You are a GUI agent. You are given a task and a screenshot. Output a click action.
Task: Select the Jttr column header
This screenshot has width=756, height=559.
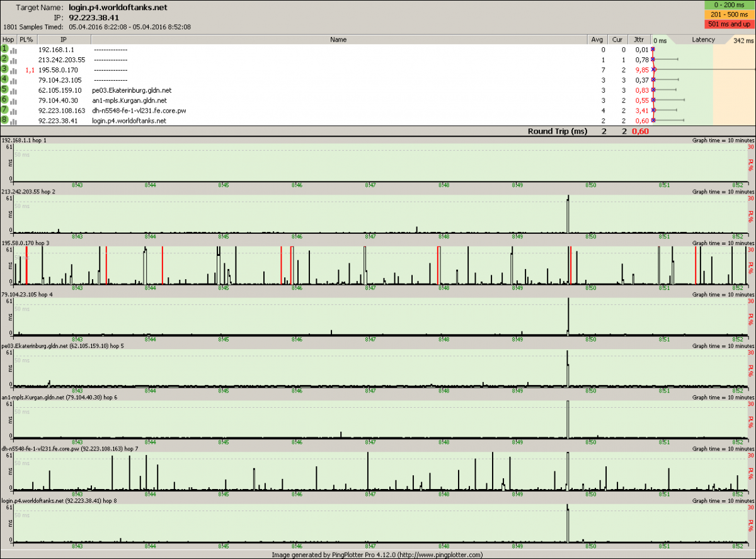pyautogui.click(x=639, y=40)
